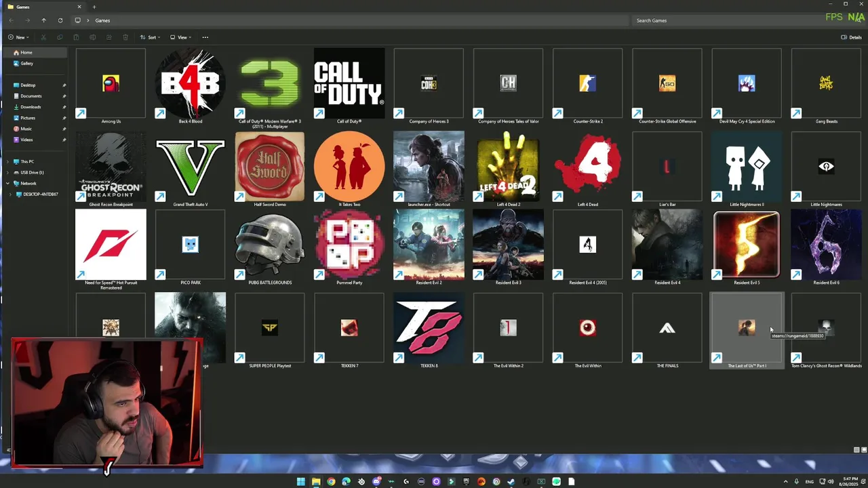Select Pummel Party shortcut
Screen dimensions: 868x488
[x=349, y=247]
